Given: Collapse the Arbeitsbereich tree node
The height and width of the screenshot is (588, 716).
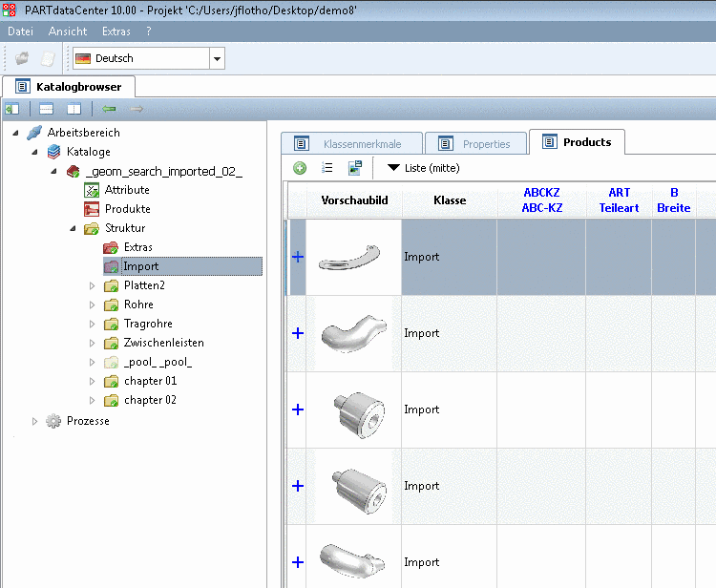Looking at the screenshot, I should [x=15, y=133].
